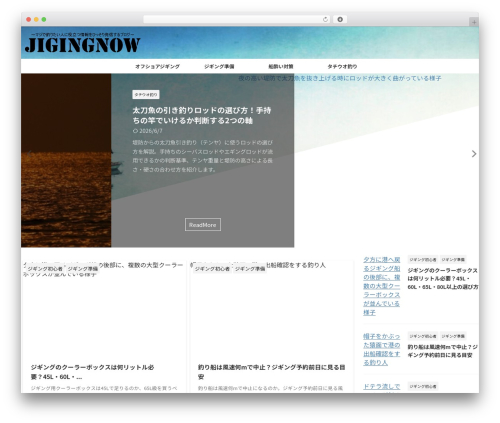This screenshot has height=423, width=500.
Task: Go to next slide with right arrow
Action: pos(474,154)
